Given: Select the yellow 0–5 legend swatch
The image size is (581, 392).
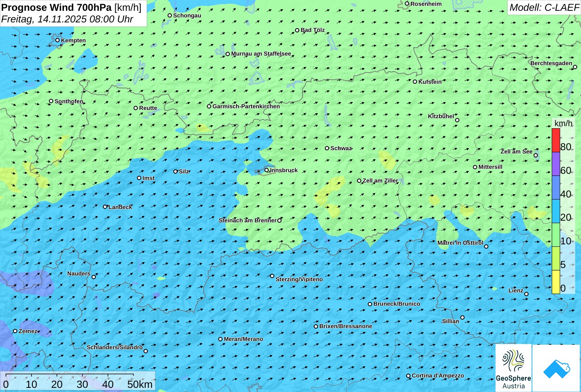Looking at the screenshot, I should point(556,282).
